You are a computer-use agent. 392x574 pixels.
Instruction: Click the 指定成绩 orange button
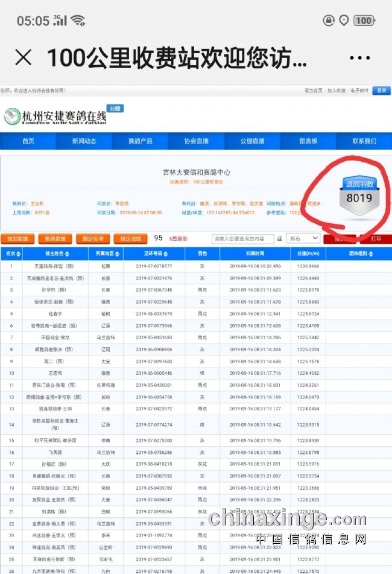point(130,238)
